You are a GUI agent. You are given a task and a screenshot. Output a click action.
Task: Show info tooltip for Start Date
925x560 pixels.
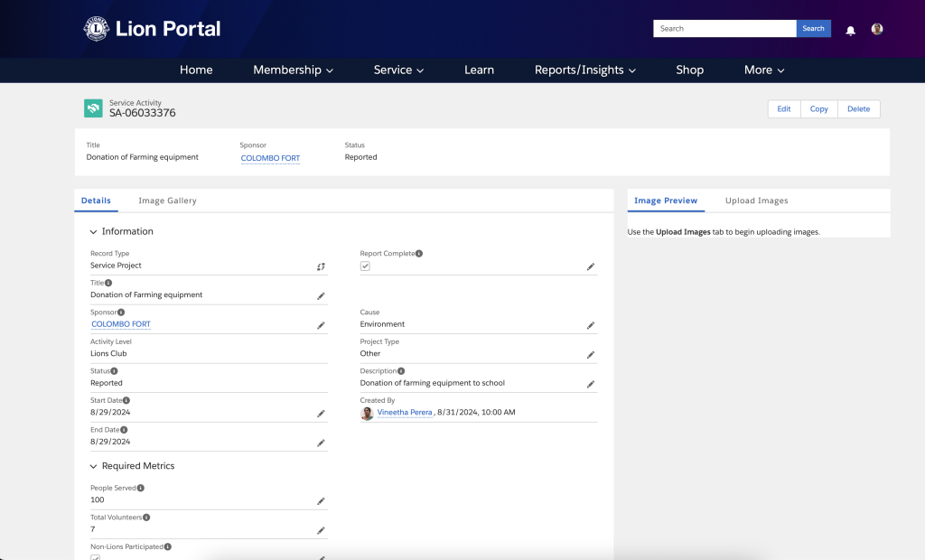pos(126,400)
